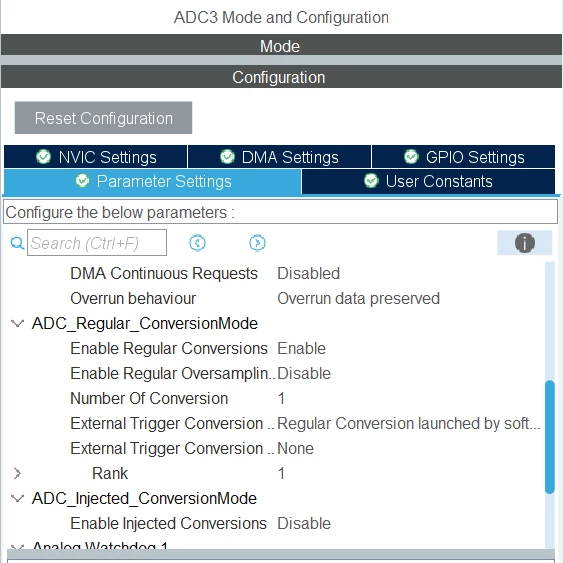Click the DMA Settings green check icon
Screen dimensions: 563x563
(227, 157)
